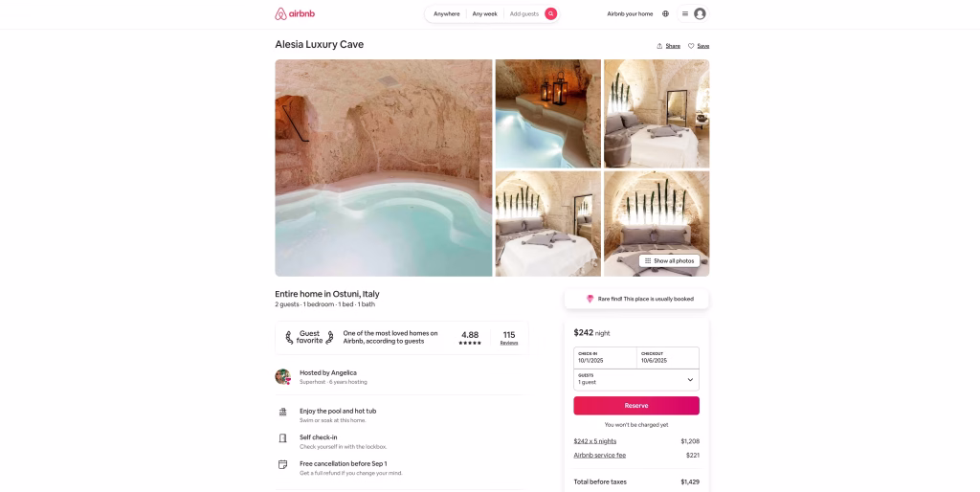Expand the Guests dropdown chevron

pos(690,379)
